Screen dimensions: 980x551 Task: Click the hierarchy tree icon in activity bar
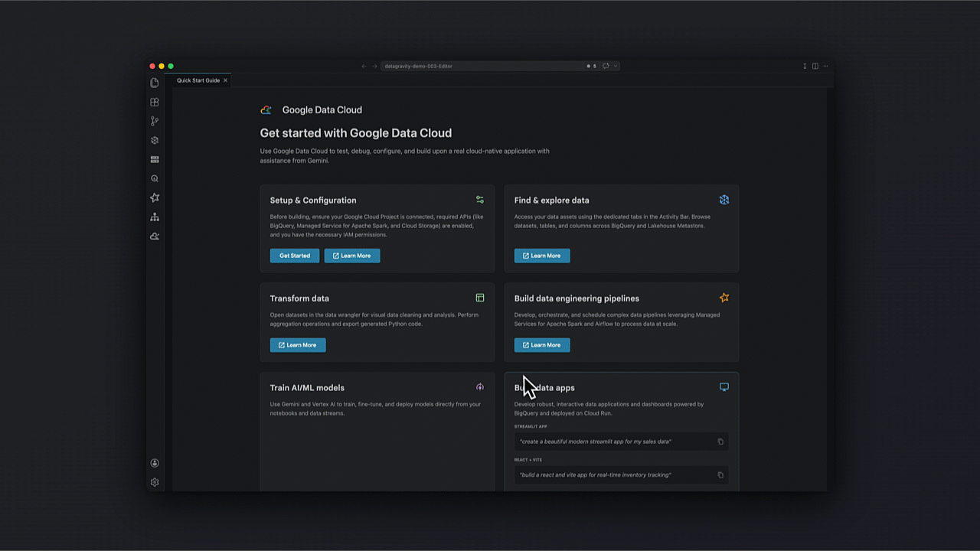155,217
